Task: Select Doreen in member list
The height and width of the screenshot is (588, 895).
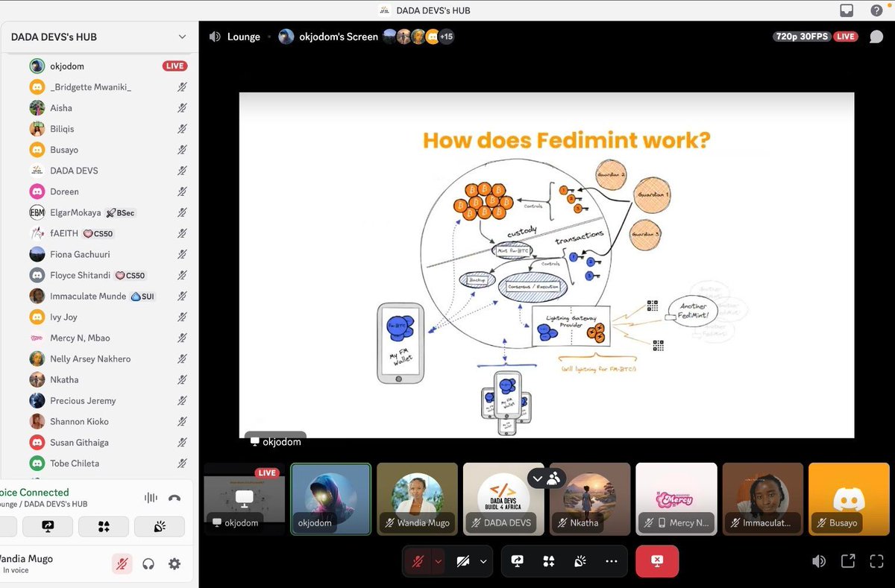Action: [108, 192]
